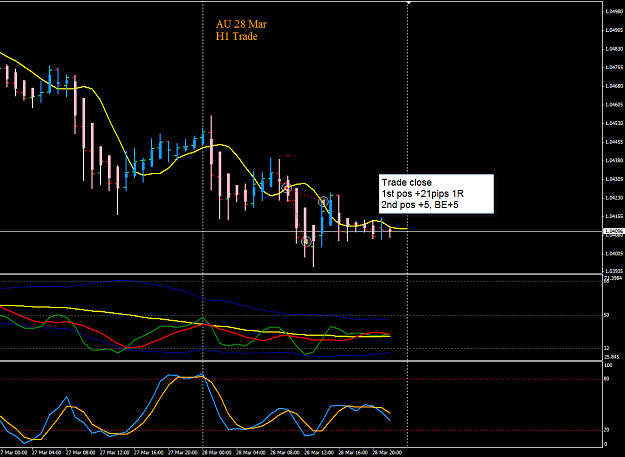Screen dimensions: 625x457
Task: Click the trade entry circle marker on yellow line
Action: pos(286,187)
